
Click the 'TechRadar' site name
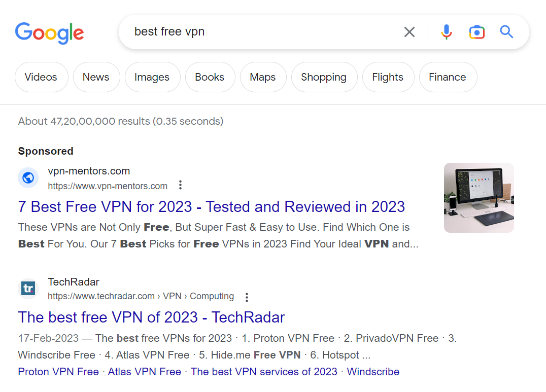click(74, 282)
